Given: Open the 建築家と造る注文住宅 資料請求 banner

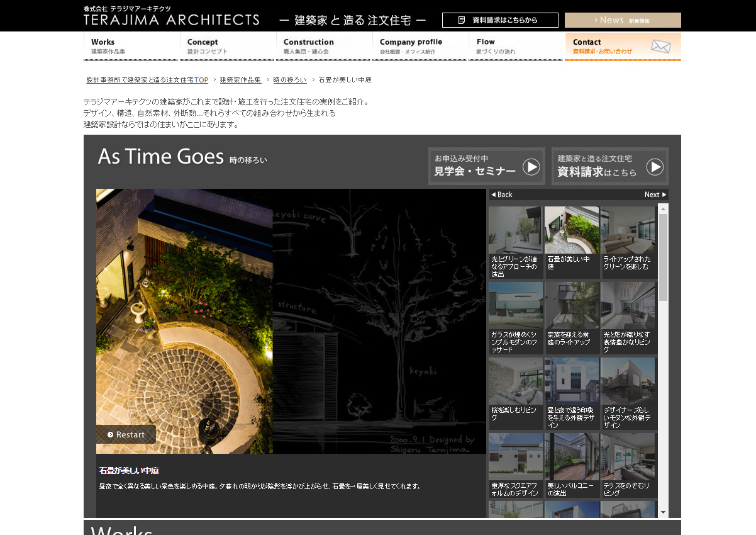Looking at the screenshot, I should tap(610, 166).
